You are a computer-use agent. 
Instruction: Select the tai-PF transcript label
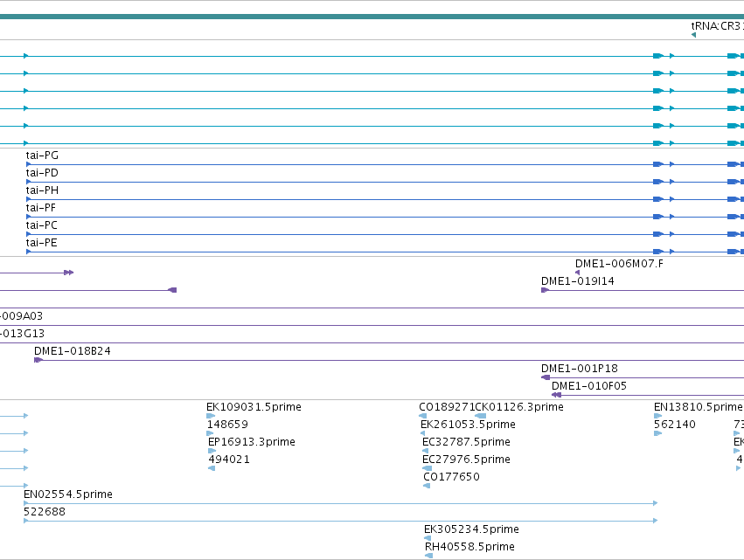pos(41,208)
